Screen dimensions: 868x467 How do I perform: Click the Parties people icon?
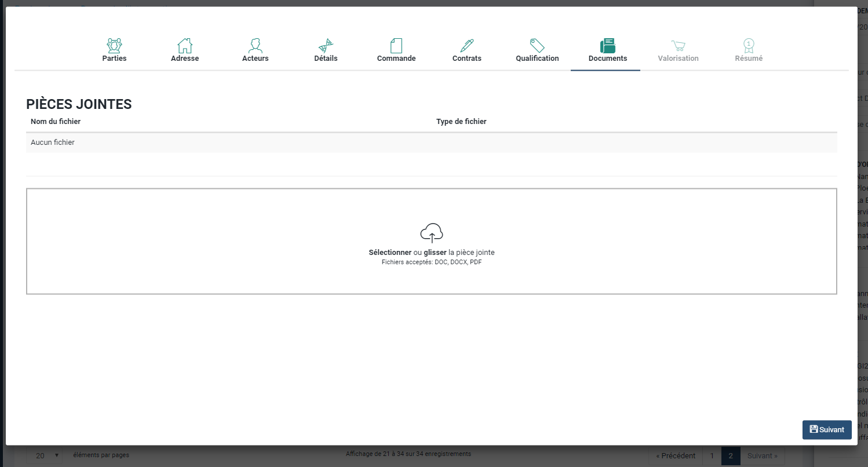tap(114, 45)
